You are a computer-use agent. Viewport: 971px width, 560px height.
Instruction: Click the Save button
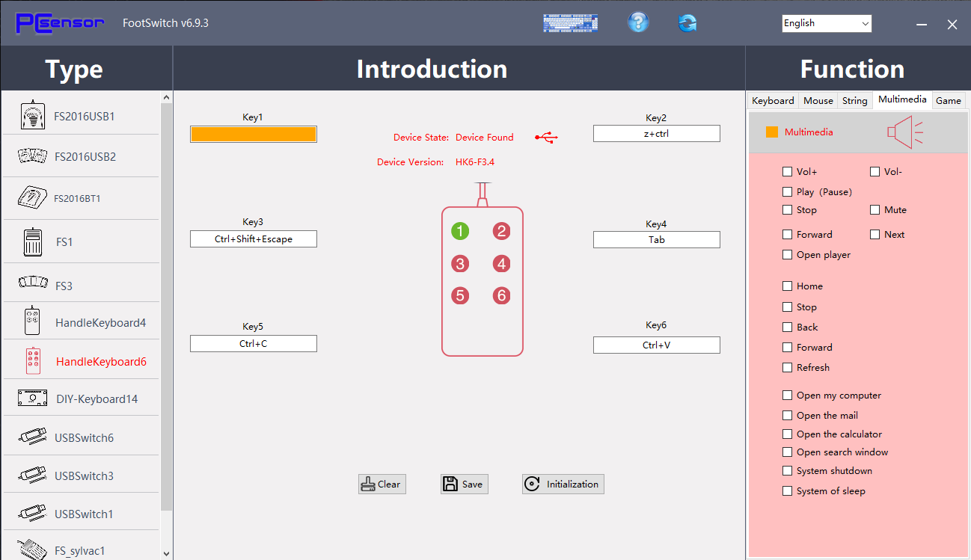464,484
